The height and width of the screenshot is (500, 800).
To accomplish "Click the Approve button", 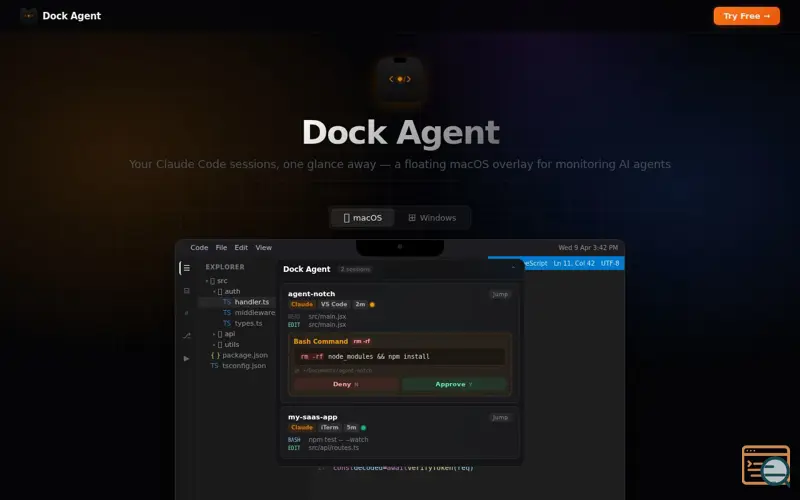I will click(454, 384).
